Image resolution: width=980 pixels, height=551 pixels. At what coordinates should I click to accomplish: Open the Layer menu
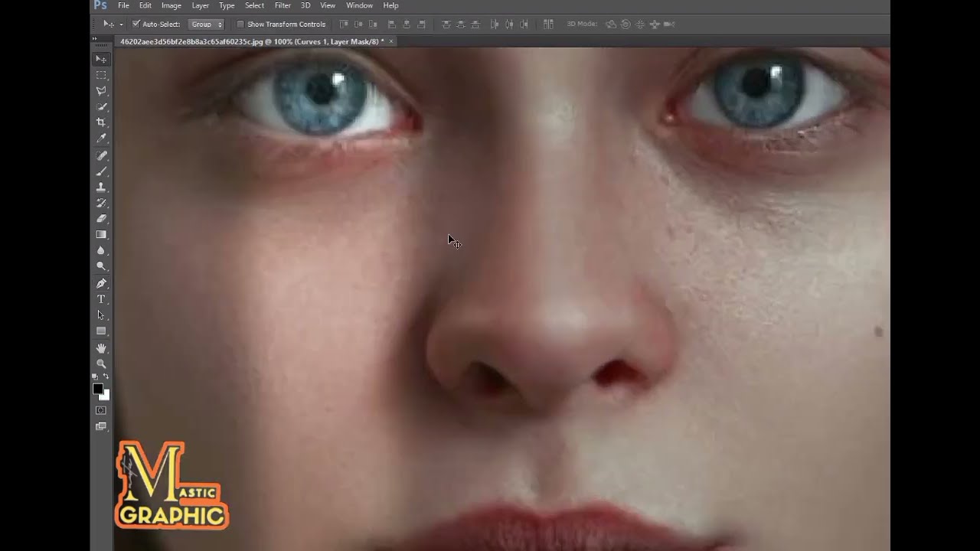coord(201,5)
